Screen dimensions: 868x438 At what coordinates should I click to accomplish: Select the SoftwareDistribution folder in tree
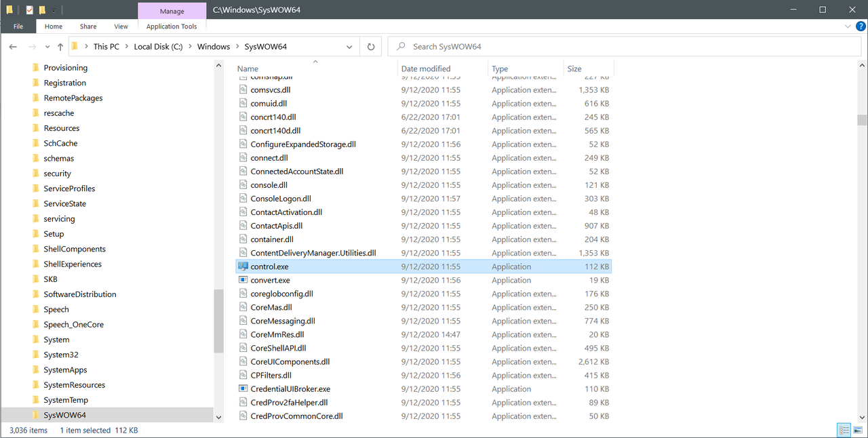80,294
